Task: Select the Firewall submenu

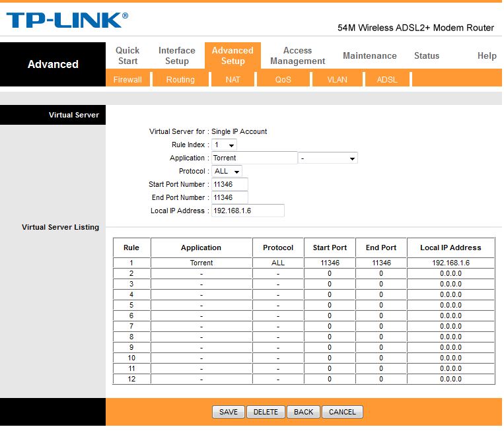Action: 127,79
